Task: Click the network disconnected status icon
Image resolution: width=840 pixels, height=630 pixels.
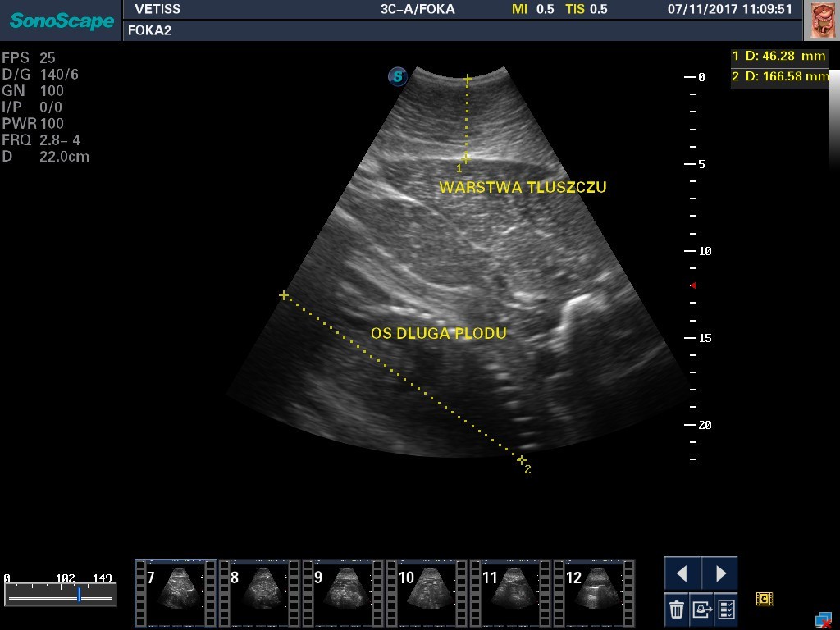Action: click(823, 619)
